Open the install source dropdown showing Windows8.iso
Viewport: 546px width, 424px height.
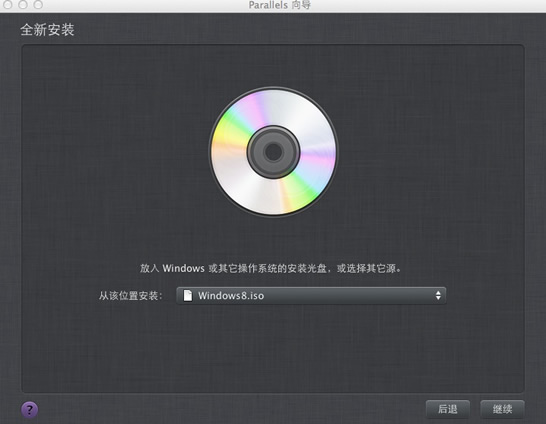pos(311,296)
